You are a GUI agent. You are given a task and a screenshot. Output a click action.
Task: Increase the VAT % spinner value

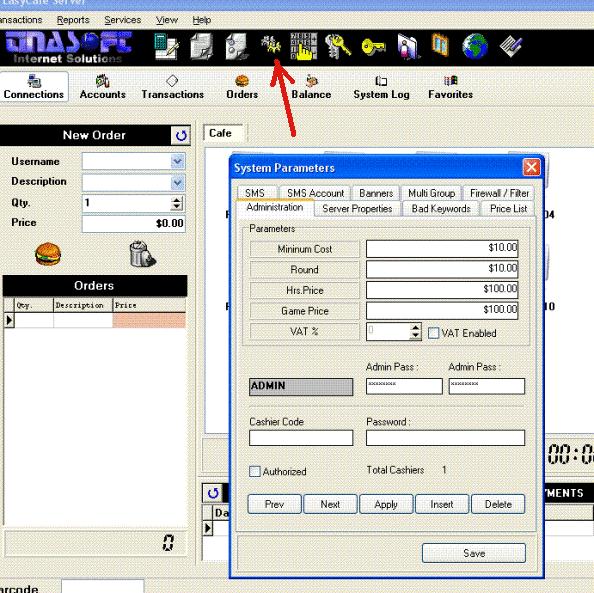pos(416,328)
